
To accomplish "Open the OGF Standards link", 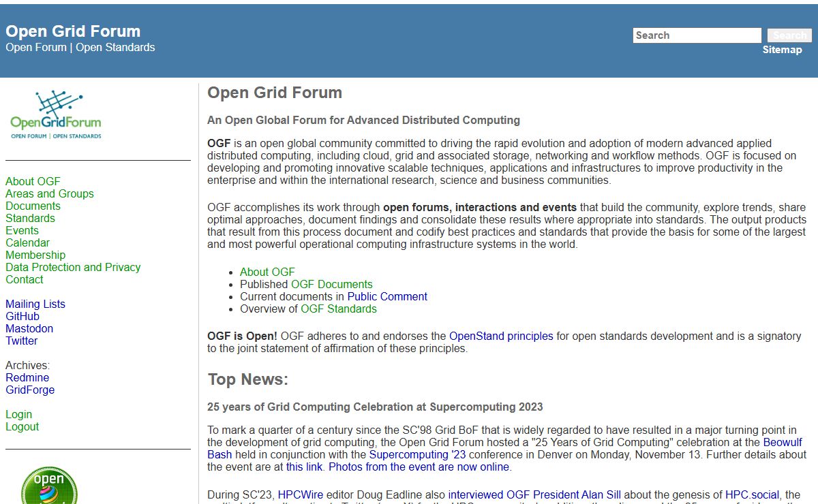I will 339,309.
